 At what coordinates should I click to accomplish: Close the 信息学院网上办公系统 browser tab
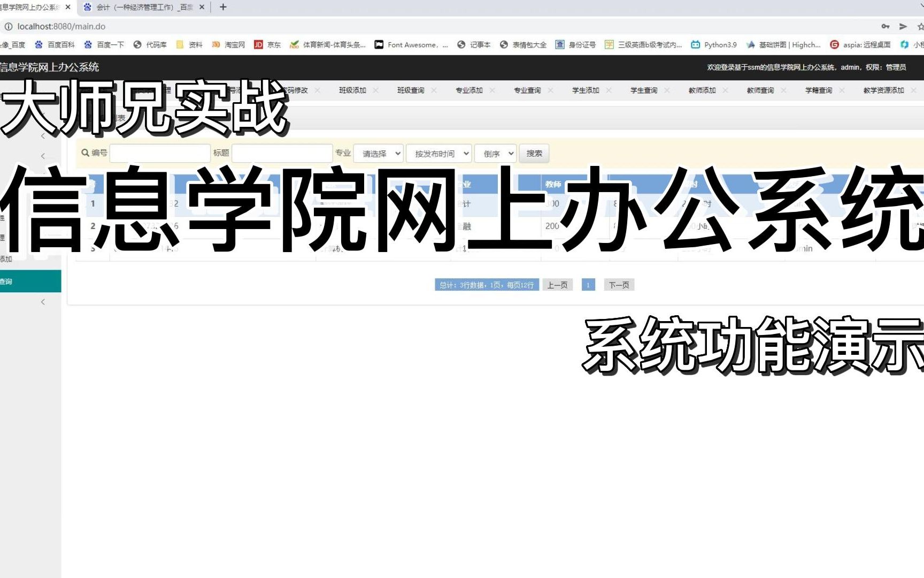tap(68, 7)
